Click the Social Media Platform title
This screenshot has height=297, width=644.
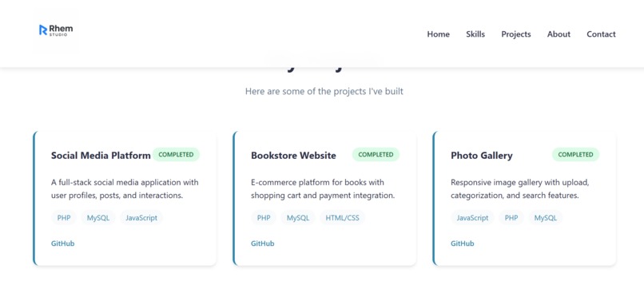[101, 156]
